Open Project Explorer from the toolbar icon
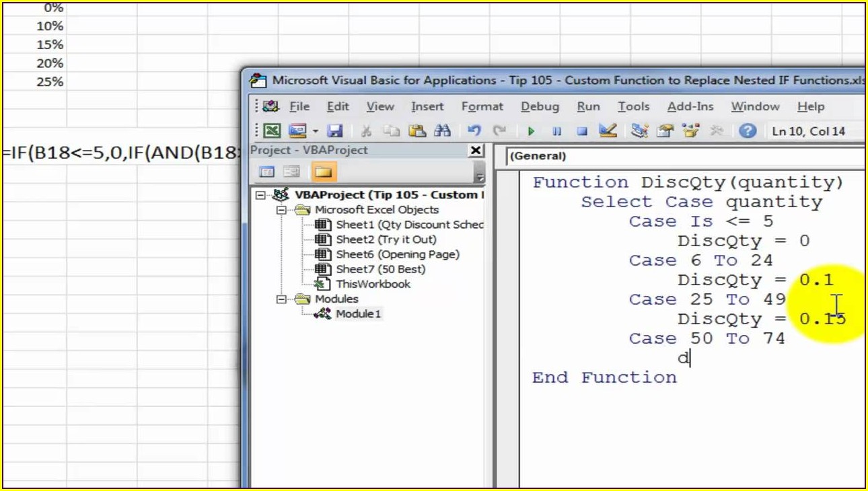The image size is (868, 491). [x=640, y=131]
